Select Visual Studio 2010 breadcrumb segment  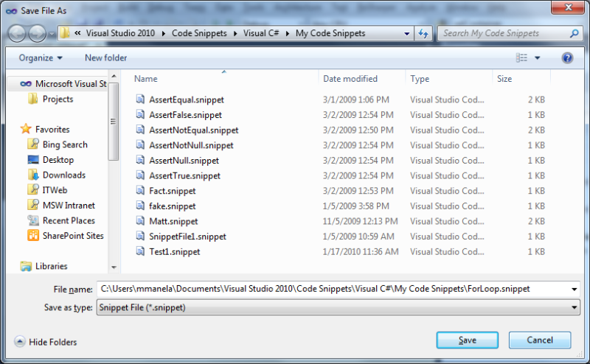point(120,33)
